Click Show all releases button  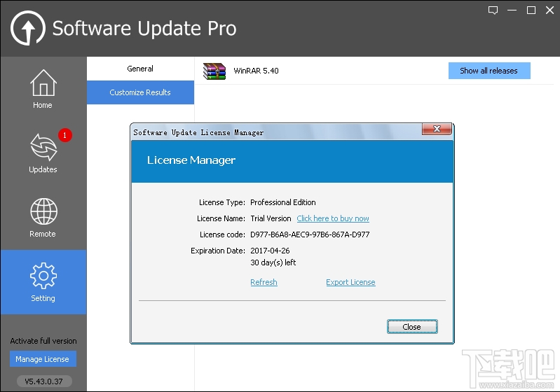(x=489, y=71)
